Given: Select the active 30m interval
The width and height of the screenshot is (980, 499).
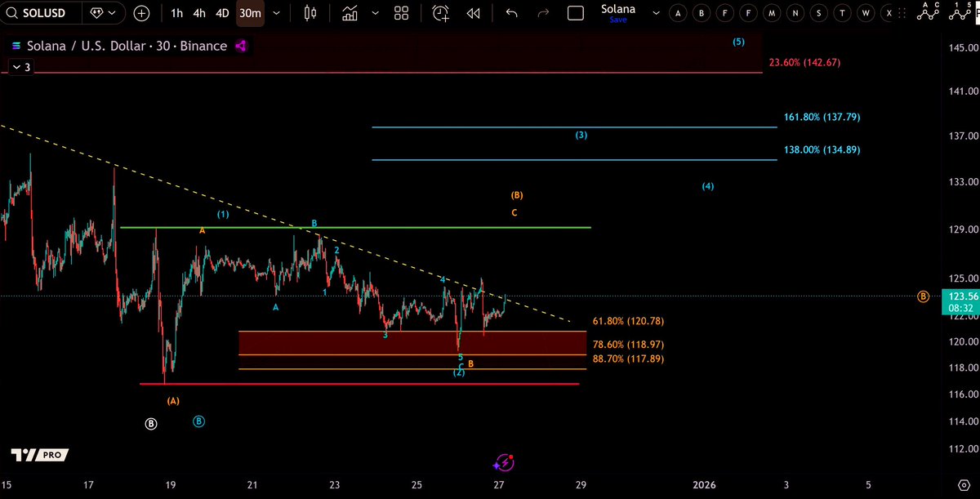Looking at the screenshot, I should [250, 13].
